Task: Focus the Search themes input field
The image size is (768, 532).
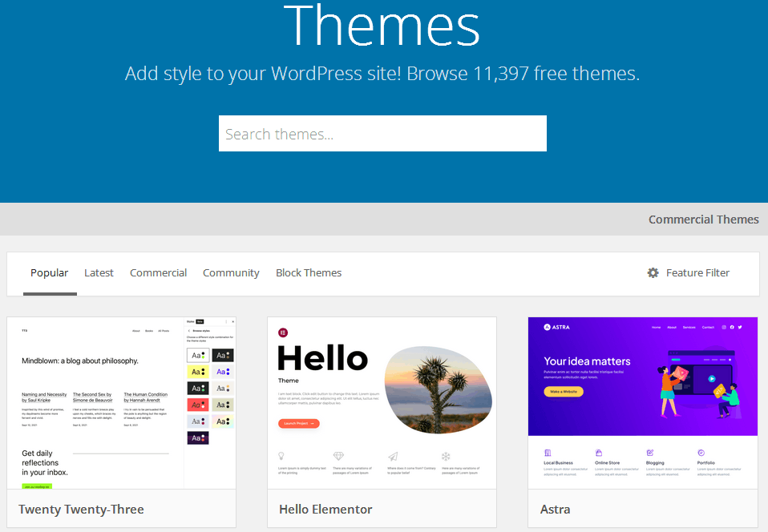Action: coord(382,134)
